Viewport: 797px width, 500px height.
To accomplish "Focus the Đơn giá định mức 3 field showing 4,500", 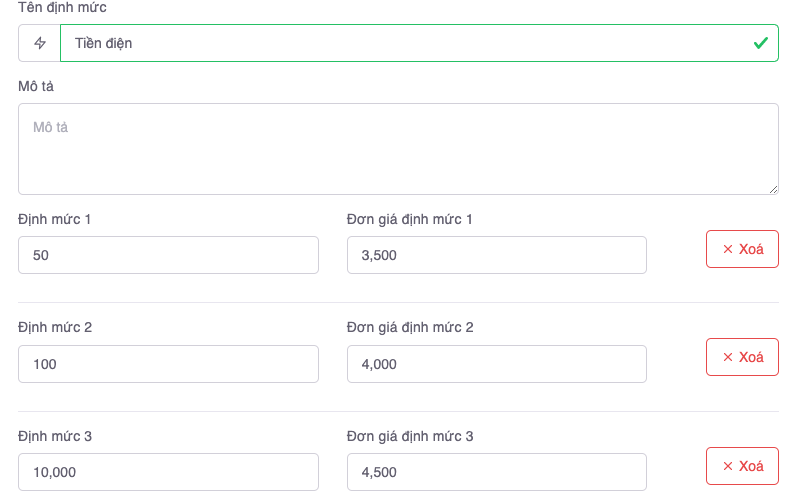I will [x=496, y=472].
